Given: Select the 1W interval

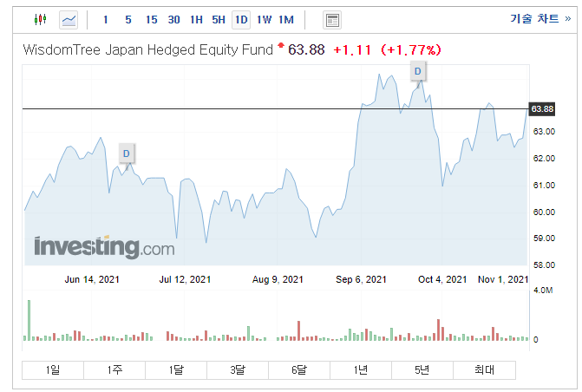Looking at the screenshot, I should (x=264, y=20).
